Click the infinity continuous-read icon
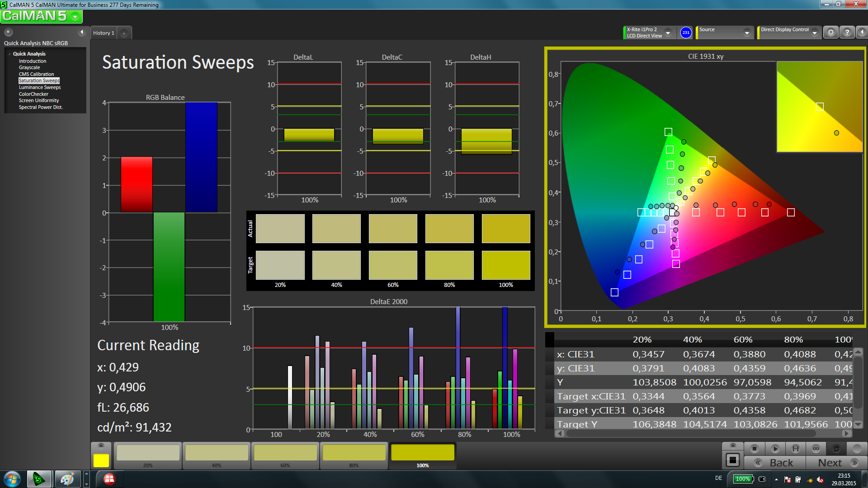The width and height of the screenshot is (868, 488). [x=816, y=449]
